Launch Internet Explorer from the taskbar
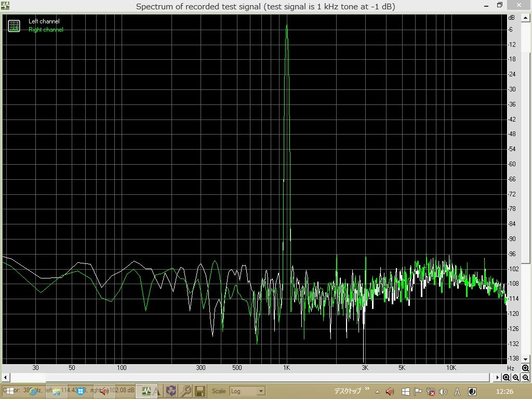Viewport: 532px width, 399px height. pyautogui.click(x=33, y=391)
